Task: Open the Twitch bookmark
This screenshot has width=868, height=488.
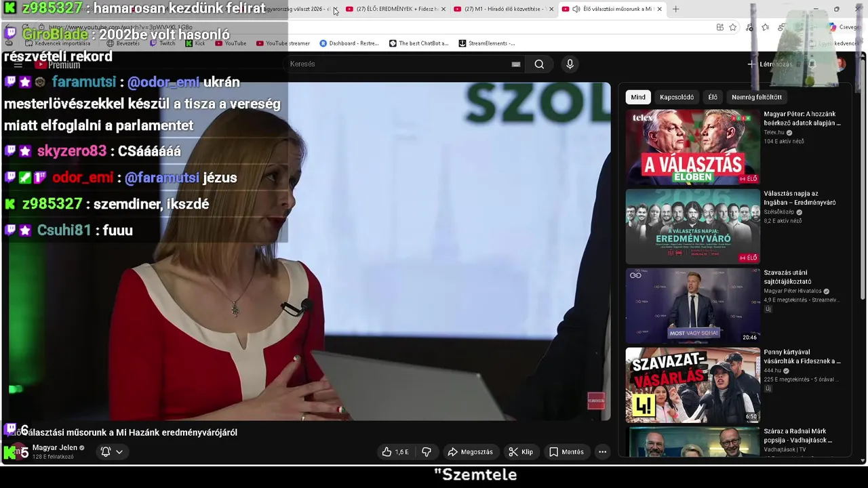Action: point(162,43)
